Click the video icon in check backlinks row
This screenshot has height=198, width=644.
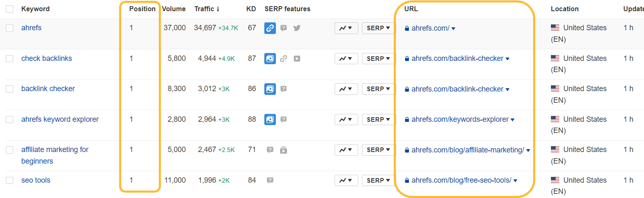297,59
